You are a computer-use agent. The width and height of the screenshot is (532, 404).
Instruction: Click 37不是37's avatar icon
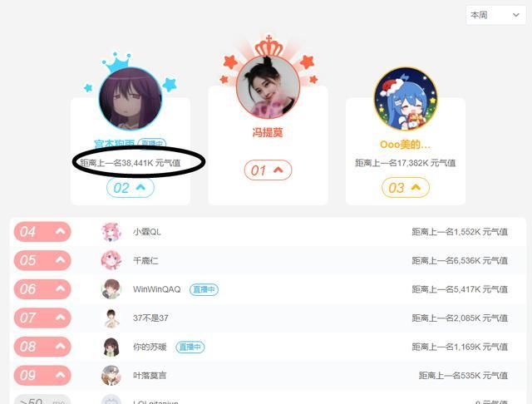(111, 318)
